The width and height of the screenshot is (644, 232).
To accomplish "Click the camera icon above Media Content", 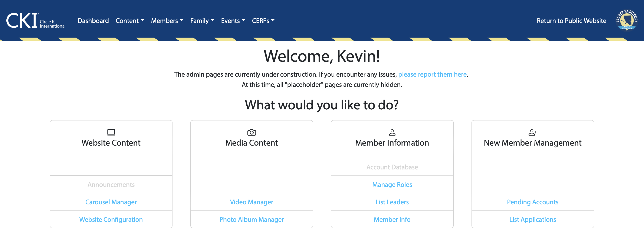I will pos(252,132).
